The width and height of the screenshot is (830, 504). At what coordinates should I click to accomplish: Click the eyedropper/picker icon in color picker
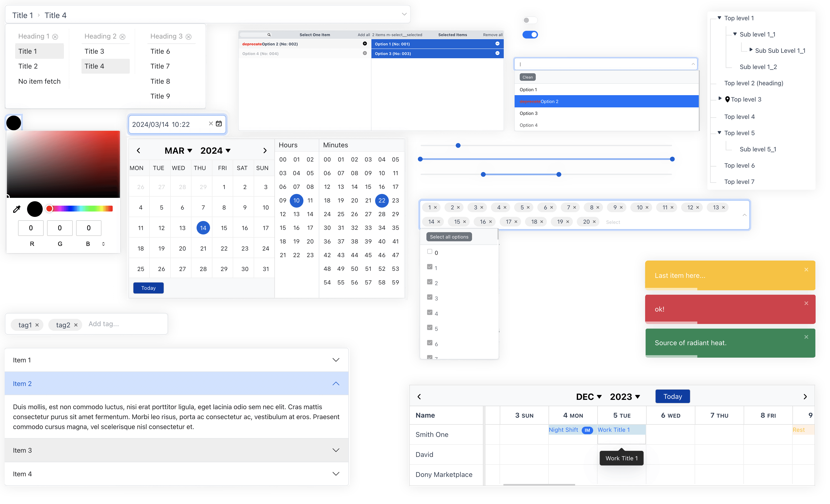(16, 209)
